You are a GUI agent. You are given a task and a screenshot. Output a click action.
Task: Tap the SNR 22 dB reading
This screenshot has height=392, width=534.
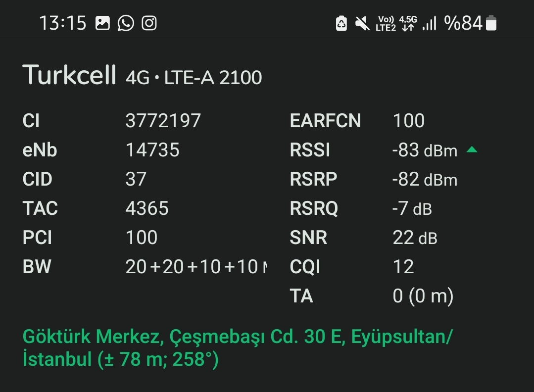point(415,238)
